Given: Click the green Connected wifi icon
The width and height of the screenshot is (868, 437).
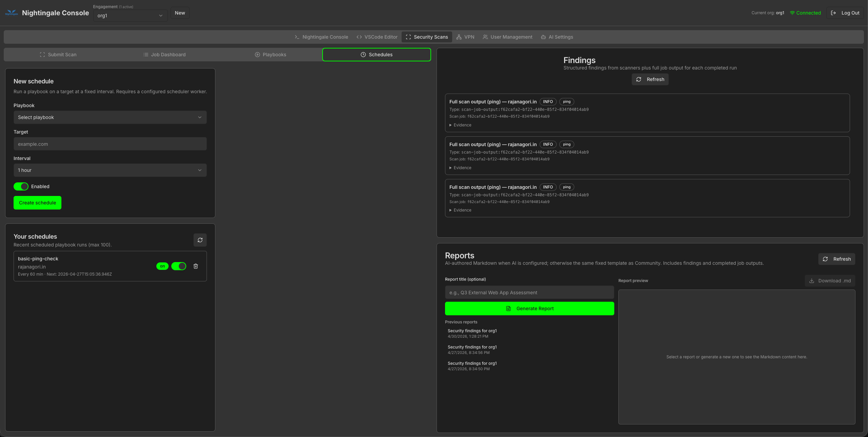Looking at the screenshot, I should click(792, 13).
